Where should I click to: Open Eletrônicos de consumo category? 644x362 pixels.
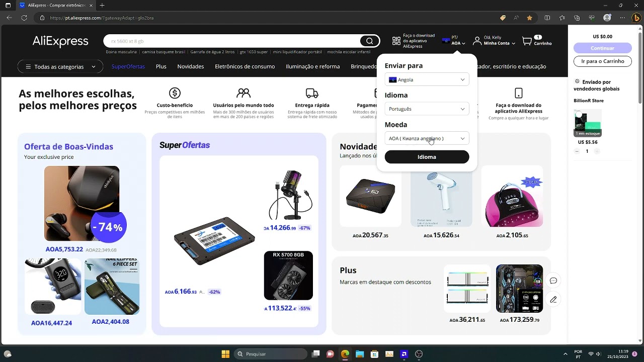click(x=245, y=66)
